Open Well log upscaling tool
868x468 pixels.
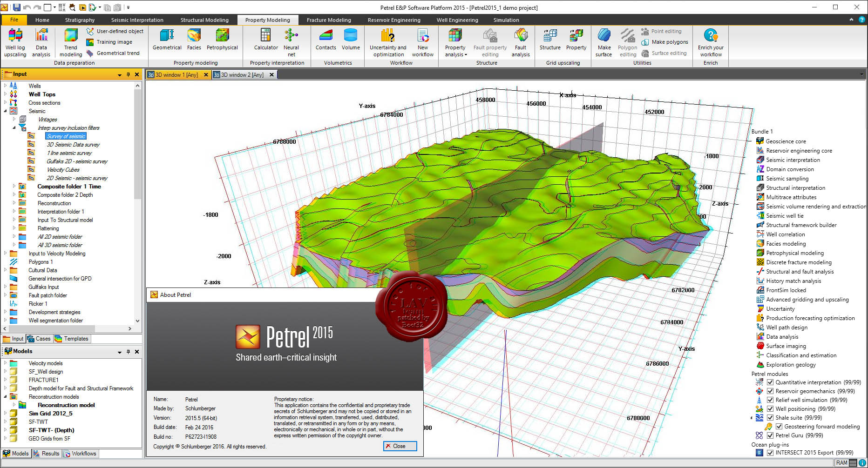pyautogui.click(x=15, y=42)
